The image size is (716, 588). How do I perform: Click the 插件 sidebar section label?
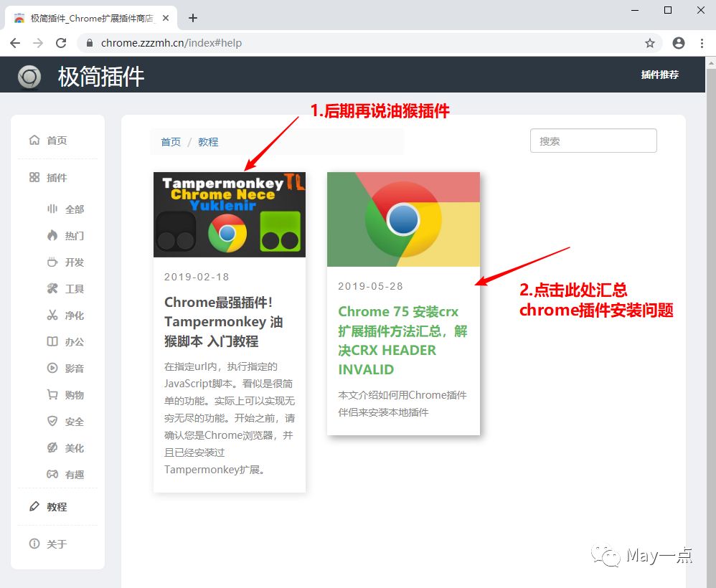click(x=57, y=178)
